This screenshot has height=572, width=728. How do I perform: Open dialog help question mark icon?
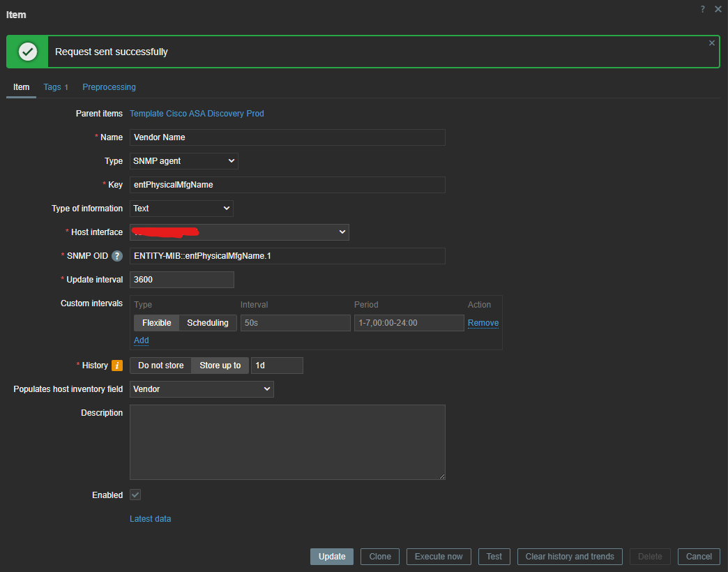click(x=703, y=9)
